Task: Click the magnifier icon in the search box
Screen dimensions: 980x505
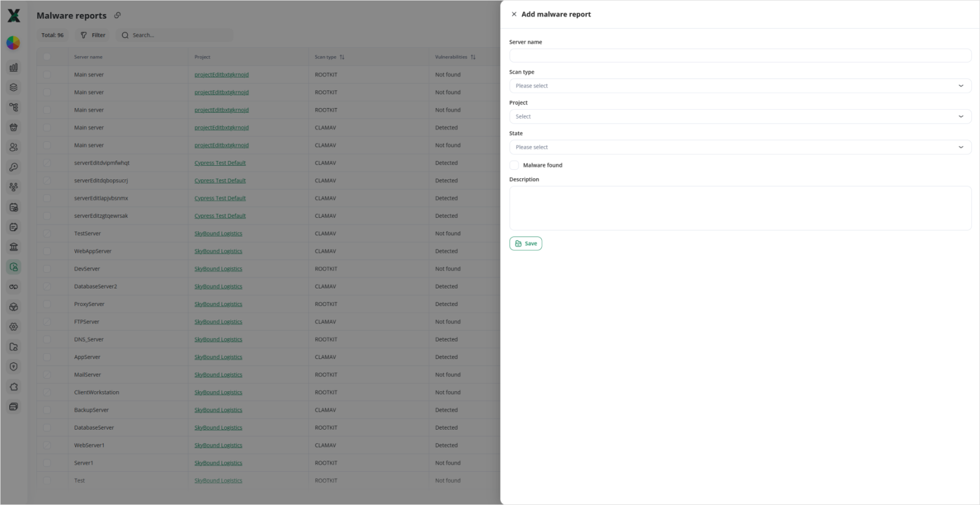Action: coord(125,35)
